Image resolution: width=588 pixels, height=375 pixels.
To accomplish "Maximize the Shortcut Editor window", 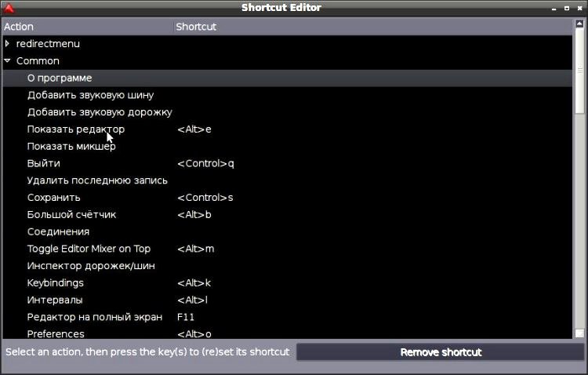I will coord(567,8).
